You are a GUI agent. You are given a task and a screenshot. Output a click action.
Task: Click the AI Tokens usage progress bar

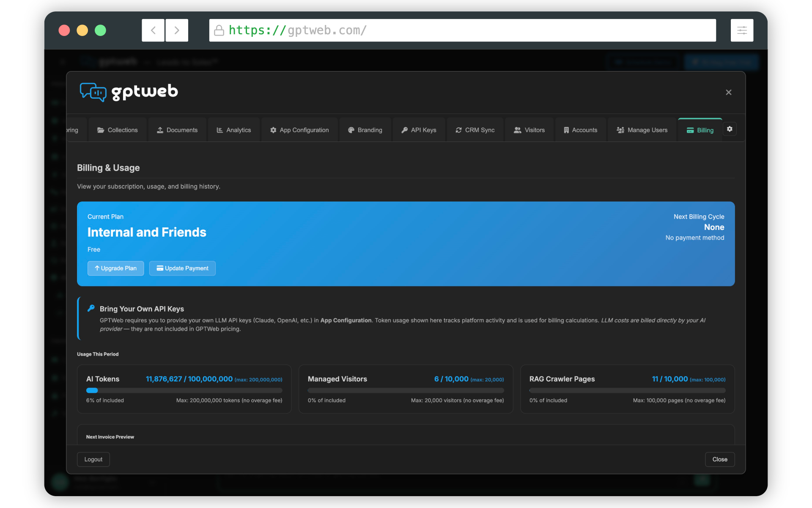184,390
